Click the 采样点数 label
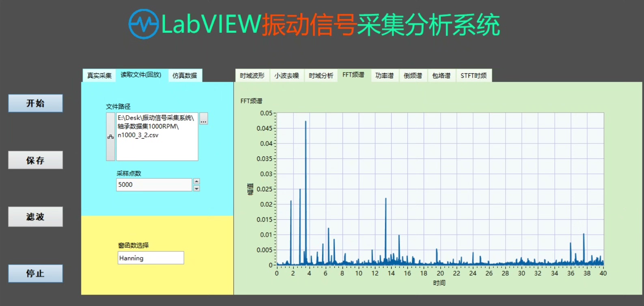 (129, 173)
